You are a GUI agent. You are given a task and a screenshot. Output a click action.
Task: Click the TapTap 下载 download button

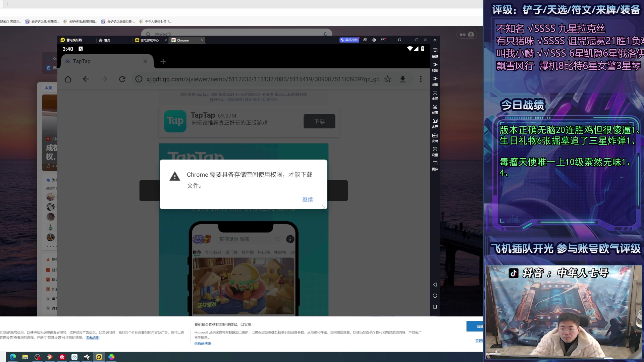pos(319,121)
